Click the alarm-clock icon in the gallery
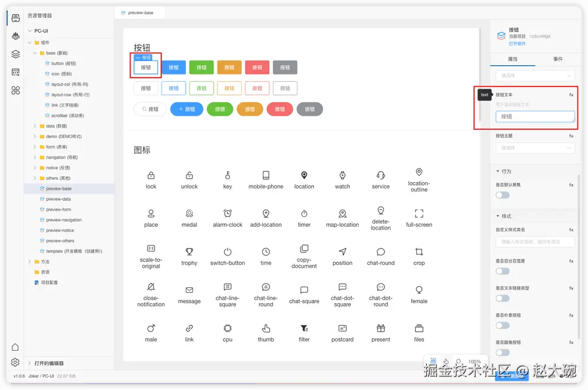 click(x=227, y=214)
